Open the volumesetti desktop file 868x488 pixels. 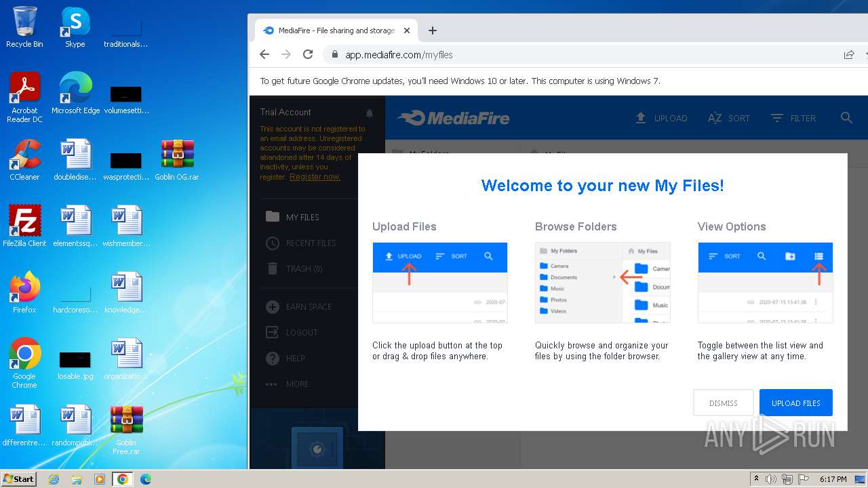[x=126, y=100]
